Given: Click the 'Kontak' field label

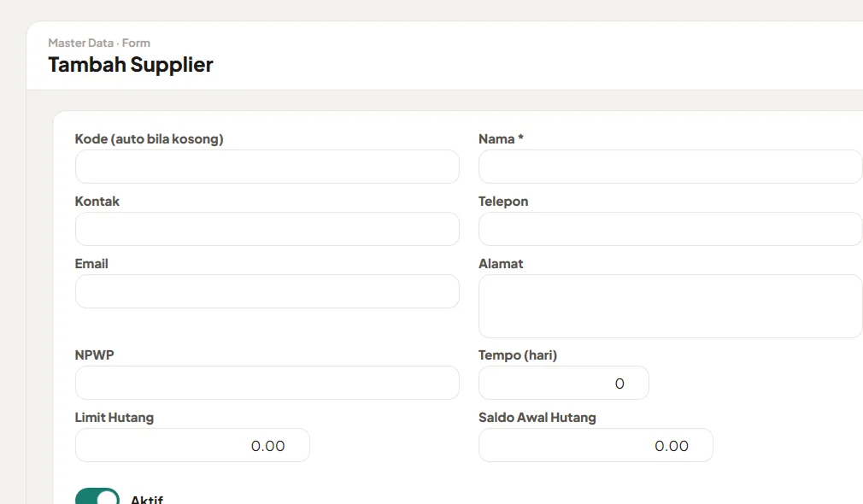Looking at the screenshot, I should click(97, 202).
